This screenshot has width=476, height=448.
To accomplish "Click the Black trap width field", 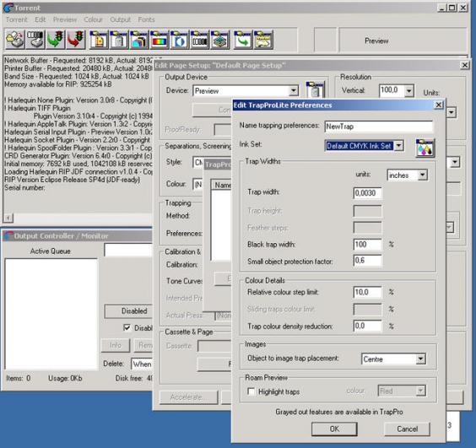I will [367, 245].
